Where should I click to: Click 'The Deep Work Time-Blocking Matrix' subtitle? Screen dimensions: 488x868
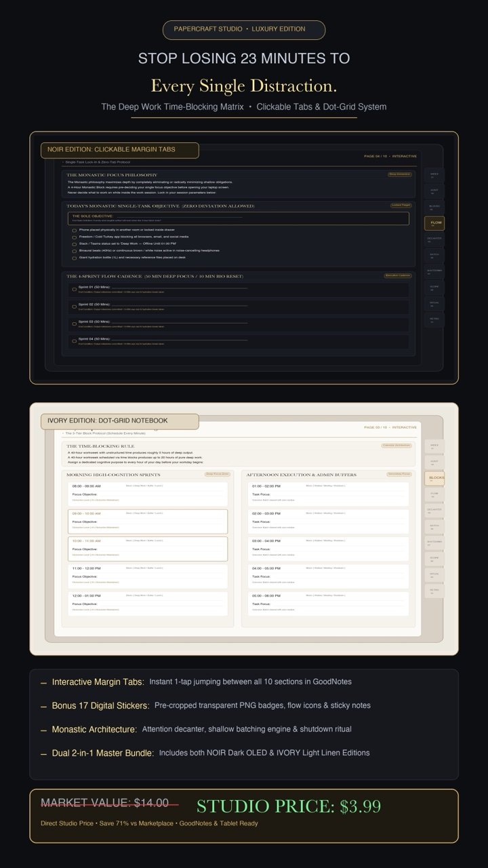(172, 106)
